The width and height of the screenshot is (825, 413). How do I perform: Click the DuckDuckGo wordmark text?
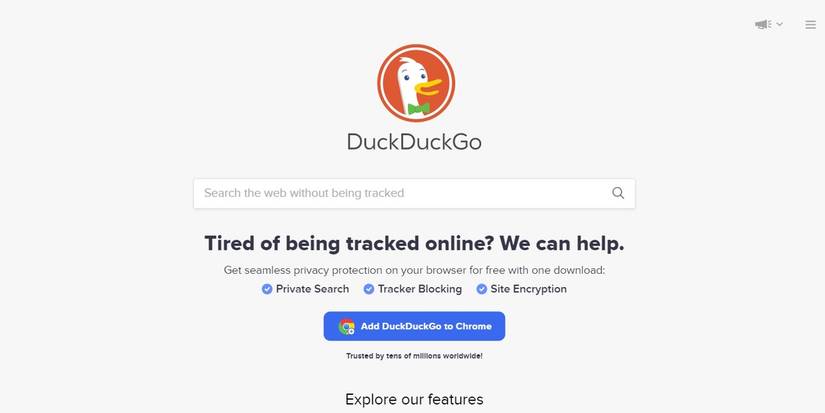click(414, 142)
